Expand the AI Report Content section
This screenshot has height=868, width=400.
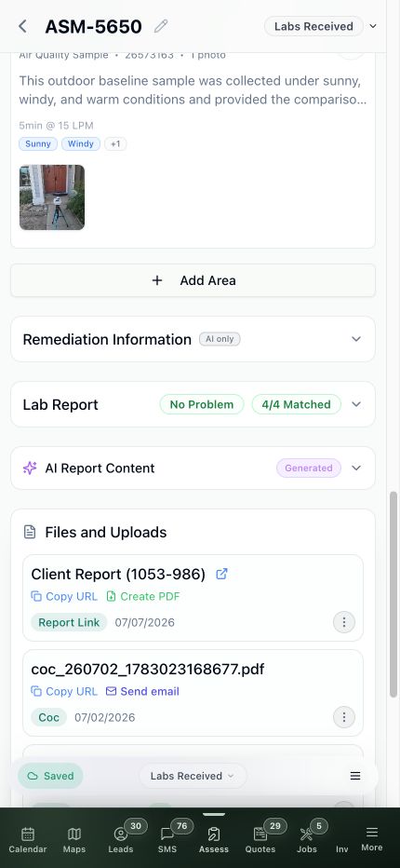point(193,468)
